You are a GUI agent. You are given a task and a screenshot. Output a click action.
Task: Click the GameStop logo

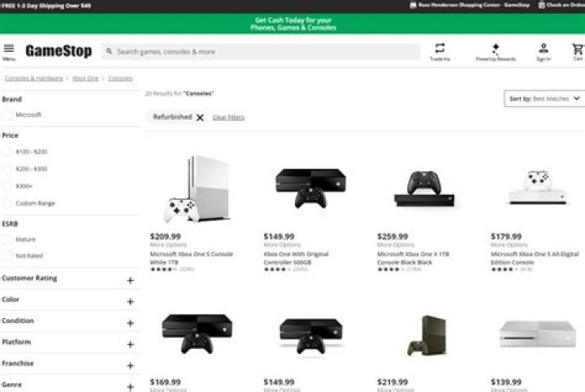tap(58, 50)
